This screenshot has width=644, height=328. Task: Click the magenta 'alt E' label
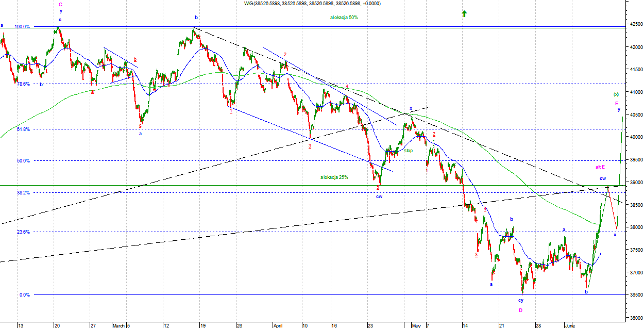[x=600, y=167]
